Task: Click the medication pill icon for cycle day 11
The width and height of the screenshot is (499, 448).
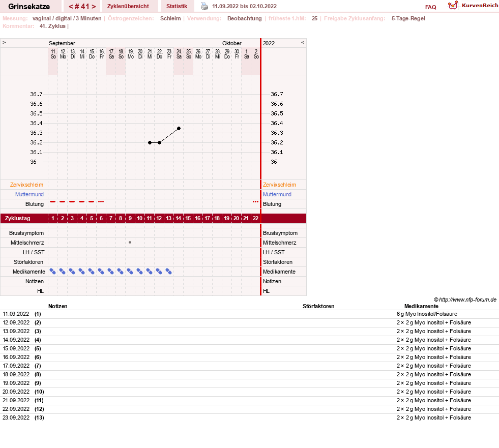Action: pos(149,272)
